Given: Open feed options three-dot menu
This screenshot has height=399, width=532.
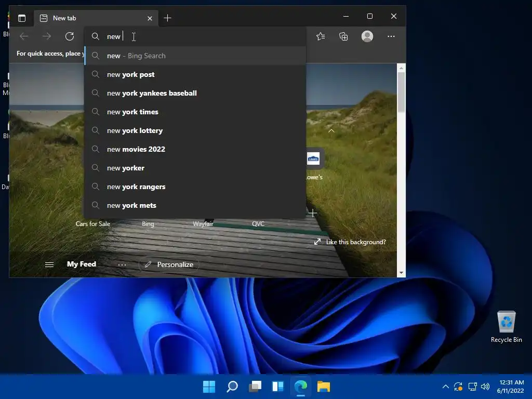Looking at the screenshot, I should (122, 264).
